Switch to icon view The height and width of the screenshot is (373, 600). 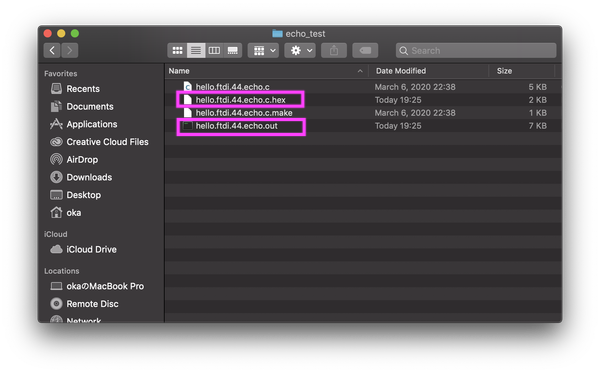(x=177, y=50)
